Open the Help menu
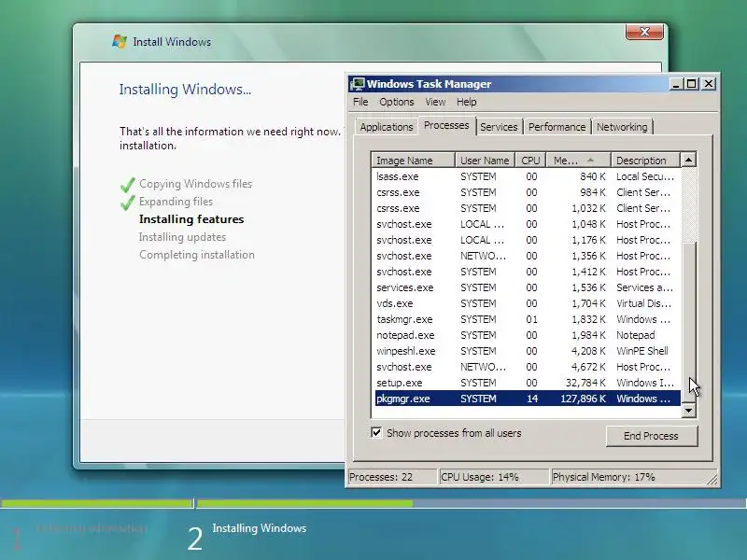Viewport: 747px width, 560px height. pos(466,102)
